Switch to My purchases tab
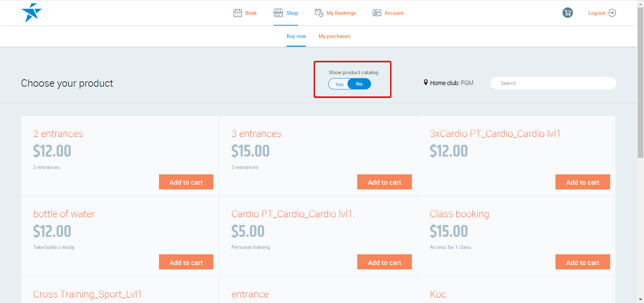This screenshot has height=303, width=644. tap(334, 36)
